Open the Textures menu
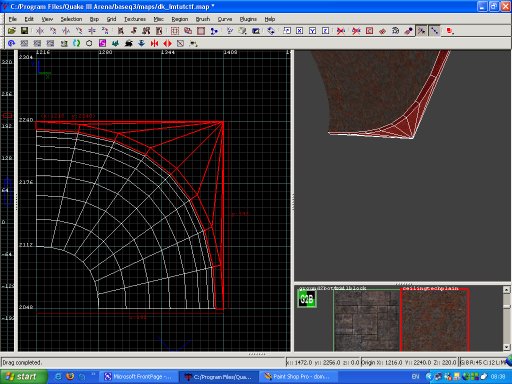The width and height of the screenshot is (512, 384). (135, 19)
